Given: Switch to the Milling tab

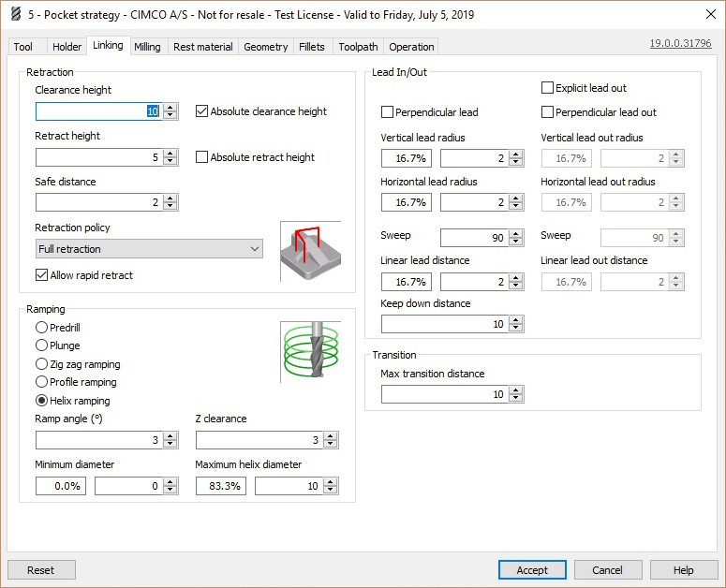Looking at the screenshot, I should (x=147, y=47).
